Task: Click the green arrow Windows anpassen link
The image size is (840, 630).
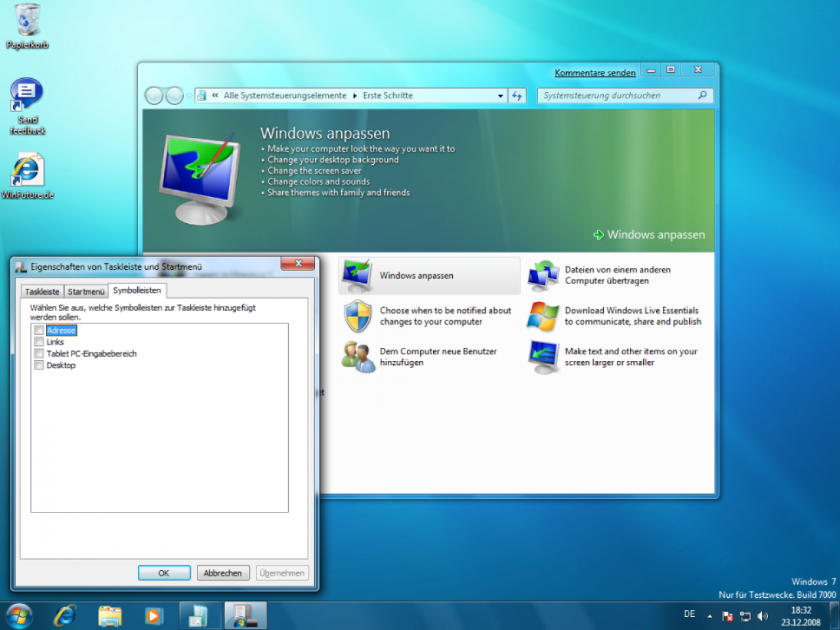Action: (x=649, y=235)
